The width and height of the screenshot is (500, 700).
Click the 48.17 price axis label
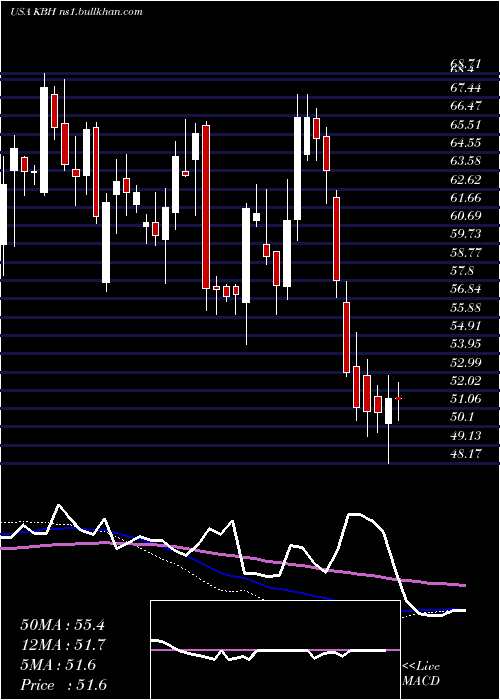[x=465, y=454]
